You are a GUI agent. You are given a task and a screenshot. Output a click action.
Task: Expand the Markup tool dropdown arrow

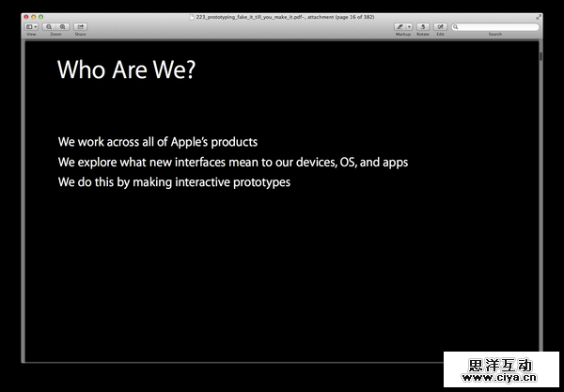click(409, 27)
